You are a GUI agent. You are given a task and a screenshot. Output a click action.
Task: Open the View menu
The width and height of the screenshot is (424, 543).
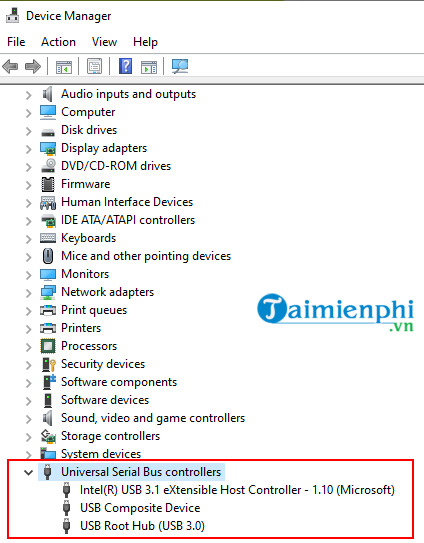click(x=104, y=42)
